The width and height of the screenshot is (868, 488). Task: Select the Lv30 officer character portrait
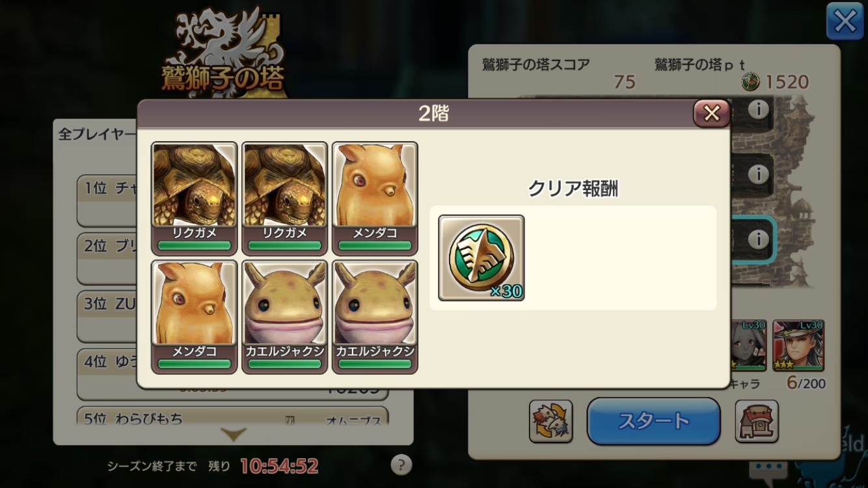pos(798,346)
